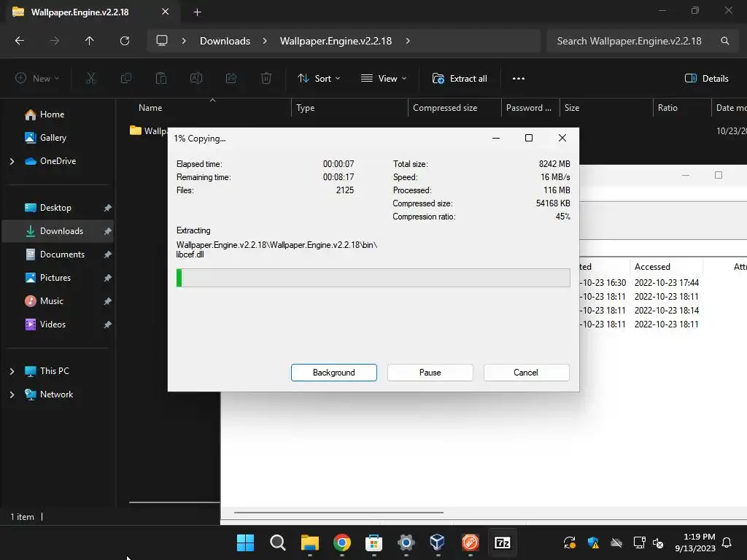The height and width of the screenshot is (560, 747).
Task: Open the New dropdown menu
Action: tap(37, 79)
